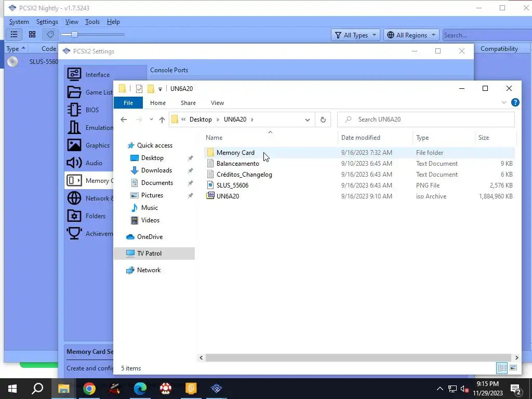This screenshot has height=399, width=532.
Task: Go back in File Explorer
Action: click(124, 119)
